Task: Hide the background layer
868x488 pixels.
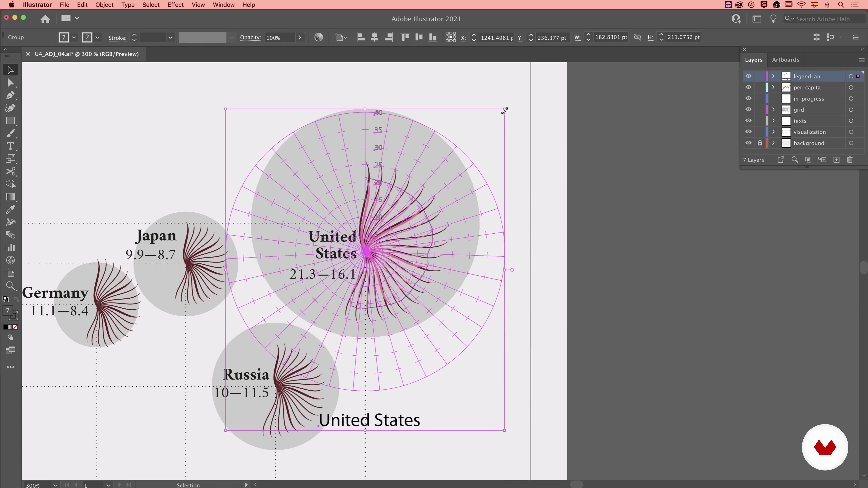Action: [748, 143]
